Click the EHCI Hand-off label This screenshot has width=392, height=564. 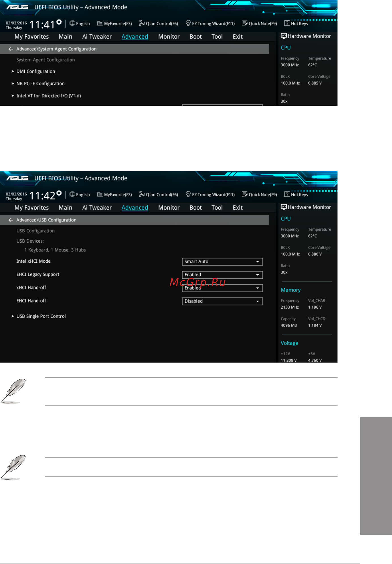31,301
